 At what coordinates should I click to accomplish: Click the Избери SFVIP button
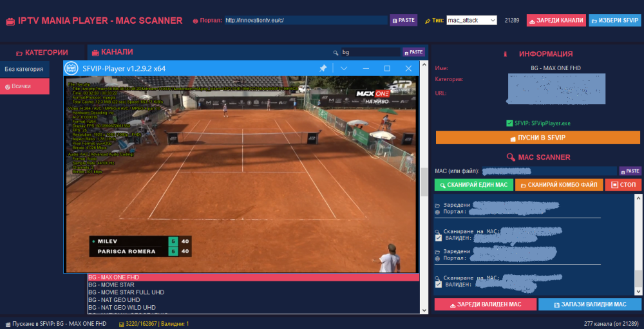[614, 20]
